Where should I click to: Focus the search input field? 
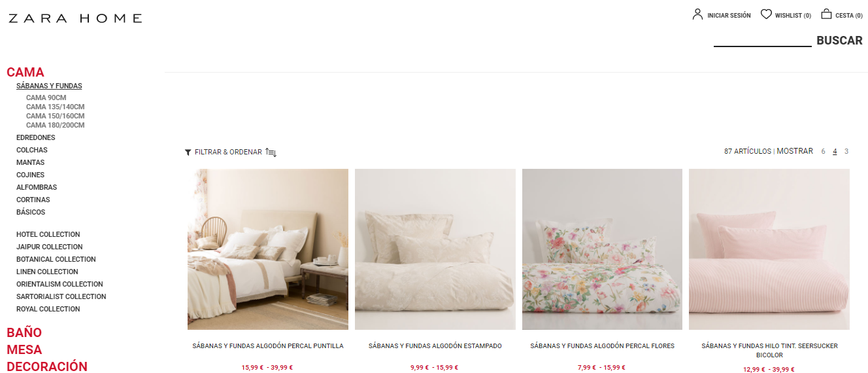pyautogui.click(x=762, y=40)
